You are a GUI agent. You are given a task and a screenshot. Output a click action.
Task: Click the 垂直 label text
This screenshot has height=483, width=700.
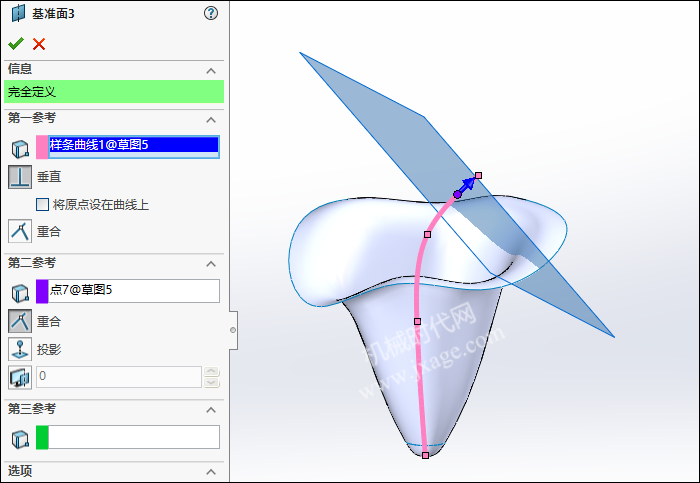coord(49,177)
